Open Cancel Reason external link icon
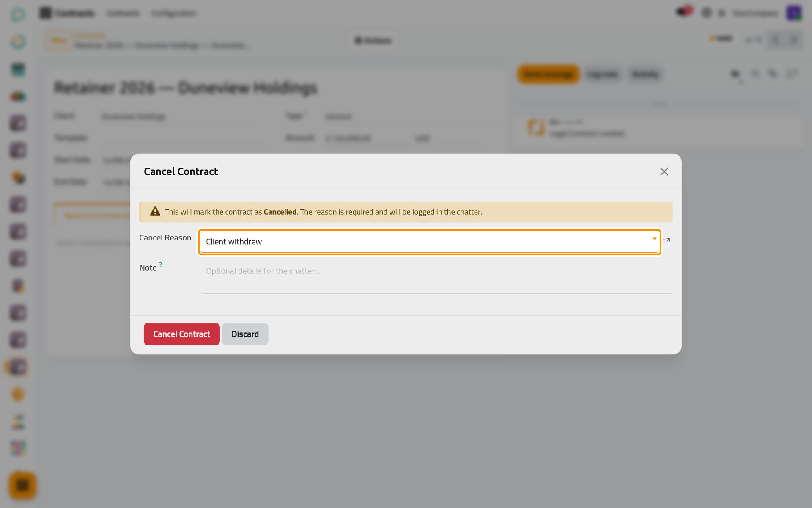 click(x=667, y=242)
